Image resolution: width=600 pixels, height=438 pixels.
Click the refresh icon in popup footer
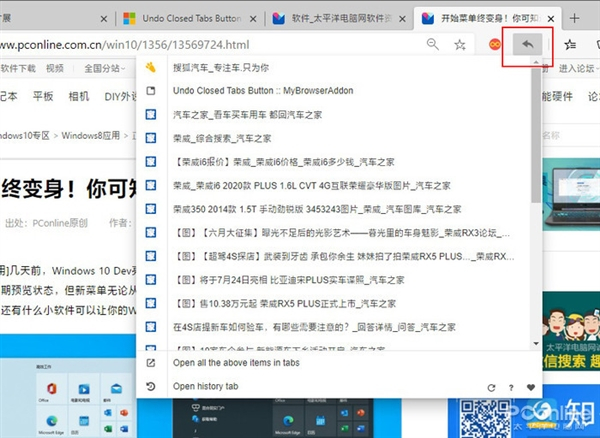[x=491, y=388]
